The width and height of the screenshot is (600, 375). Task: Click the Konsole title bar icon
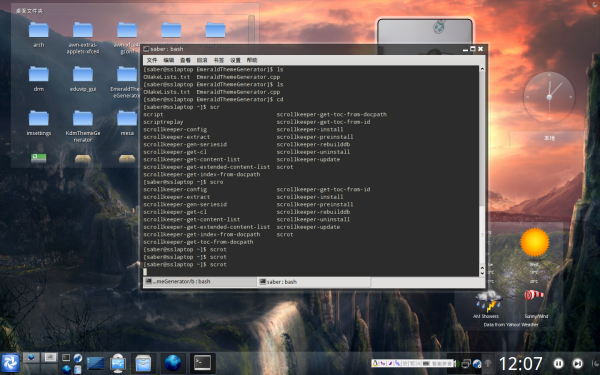click(x=146, y=49)
